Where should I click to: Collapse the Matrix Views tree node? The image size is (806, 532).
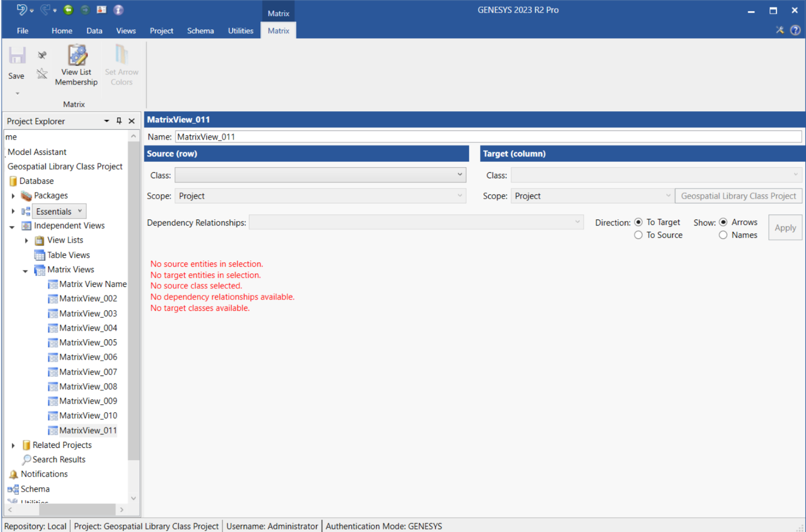[25, 270]
